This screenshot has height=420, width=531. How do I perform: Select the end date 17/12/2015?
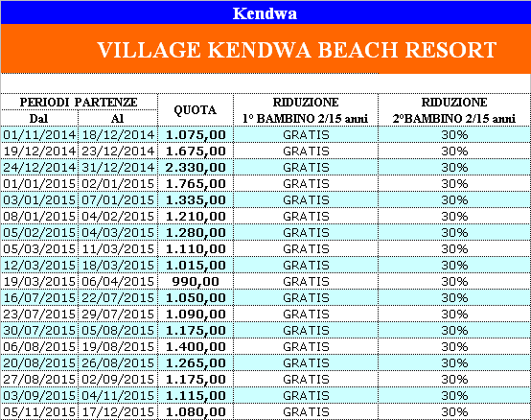(118, 412)
